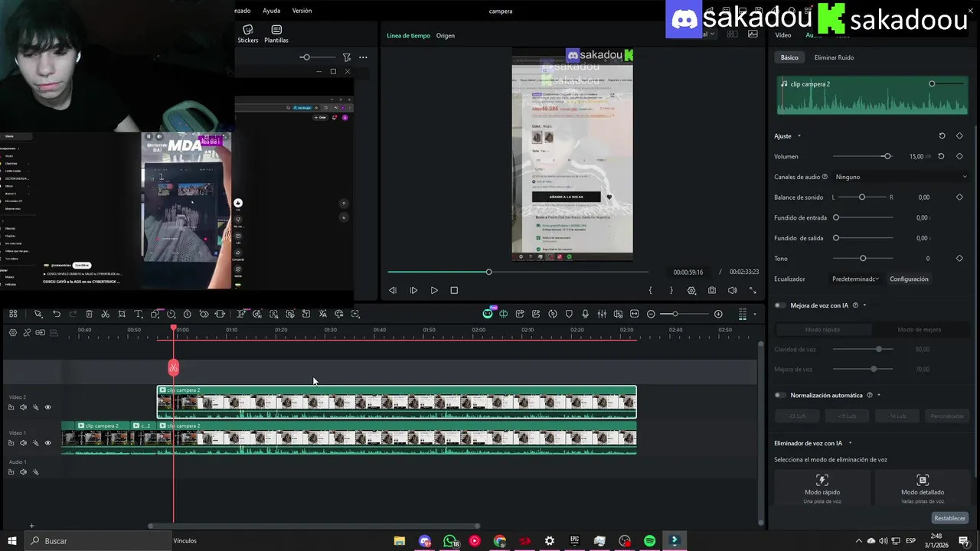This screenshot has width=980, height=551.
Task: Open preview quality settings gear icon
Action: (691, 291)
